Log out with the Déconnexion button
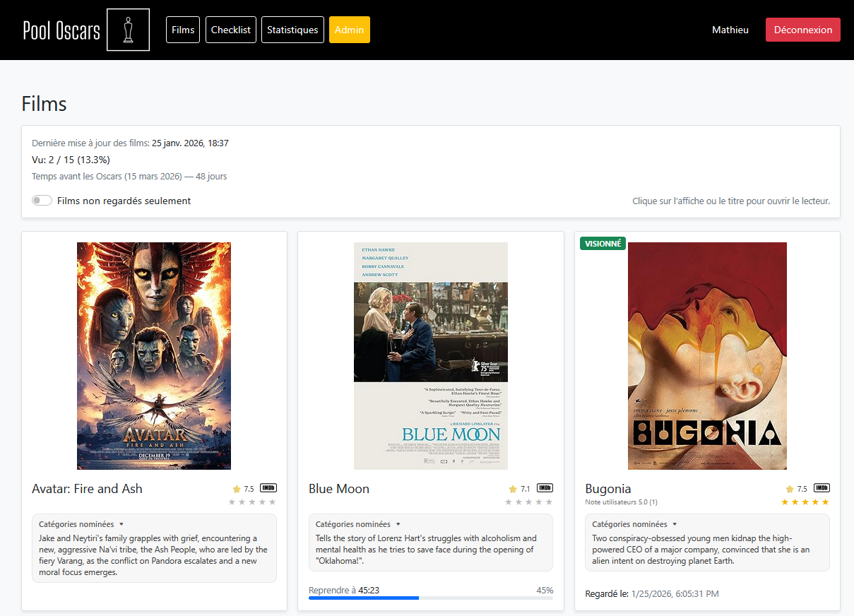Image resolution: width=854 pixels, height=616 pixels. [803, 30]
